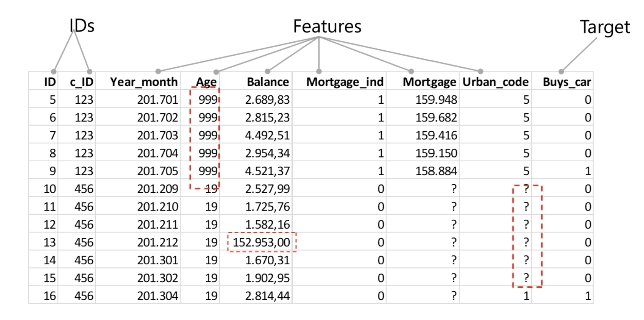Select Balance cell 1.902,95
This screenshot has height=320, width=644.
coord(267,278)
